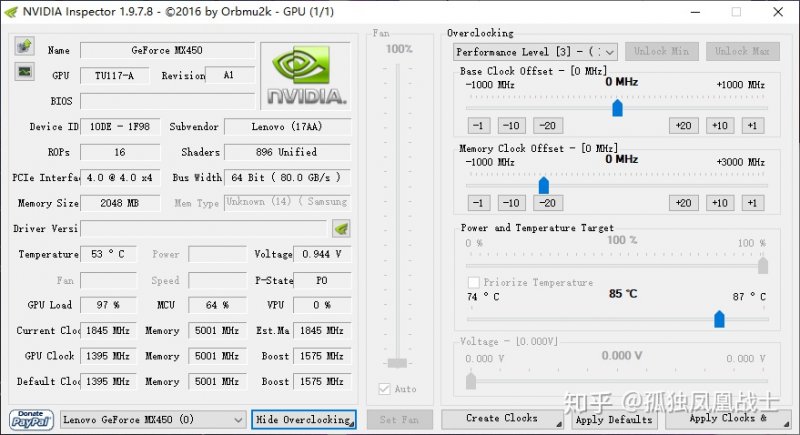Click the Memory Size field 2048 MB
Image resolution: width=800 pixels, height=435 pixels.
pyautogui.click(x=120, y=203)
